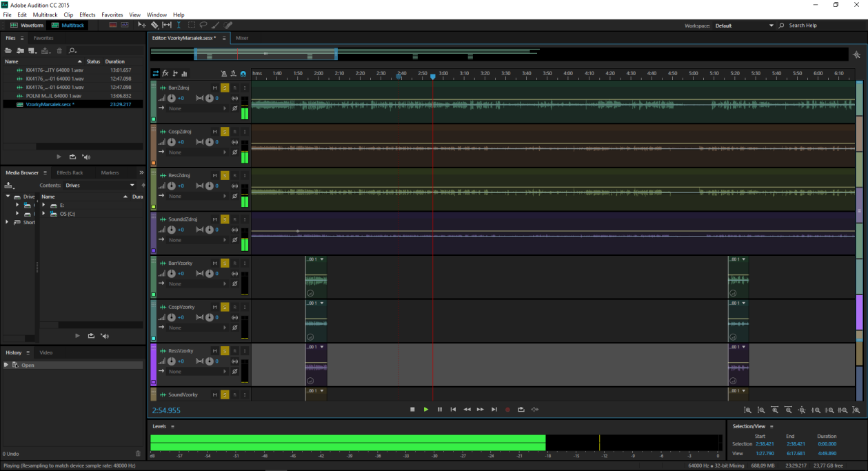Click the Import File icon in Files panel
The height and width of the screenshot is (471, 868).
[x=21, y=50]
